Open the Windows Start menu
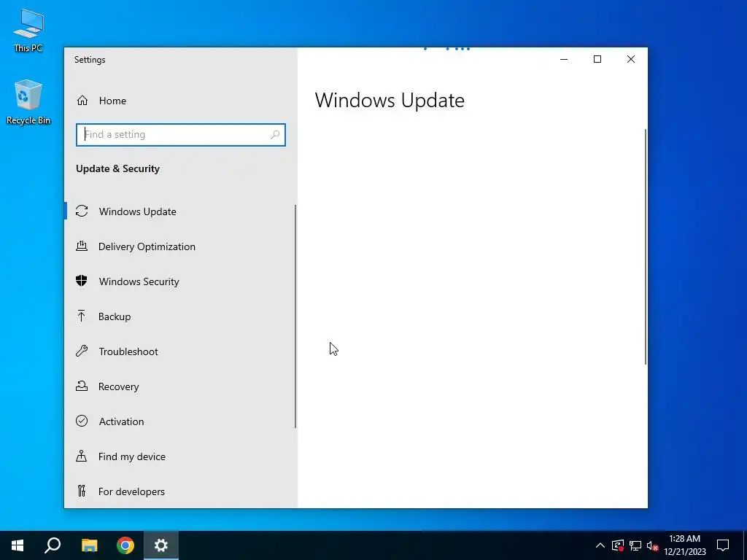Viewport: 747px width, 560px height. coord(18,545)
